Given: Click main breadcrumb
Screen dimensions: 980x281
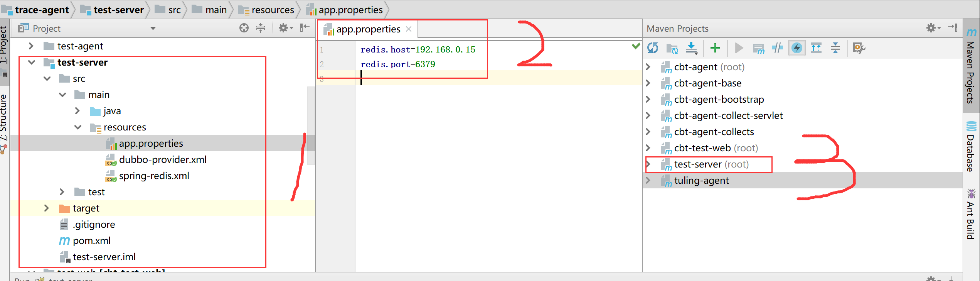Looking at the screenshot, I should tap(209, 10).
